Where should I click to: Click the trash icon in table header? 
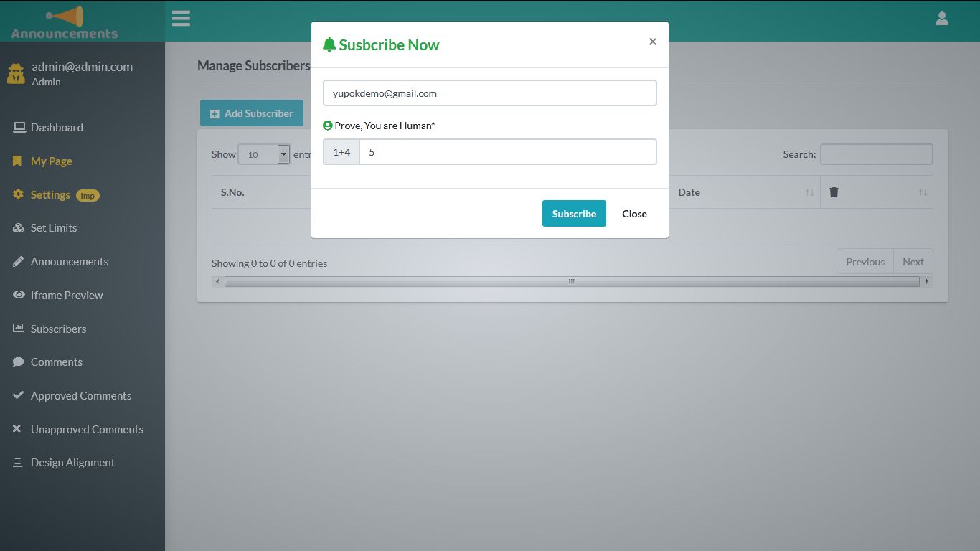(834, 192)
